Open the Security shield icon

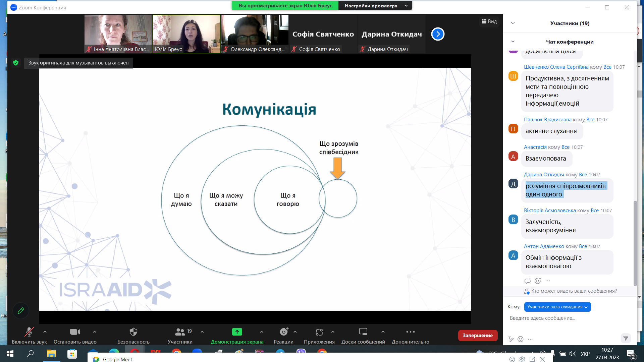click(x=133, y=332)
